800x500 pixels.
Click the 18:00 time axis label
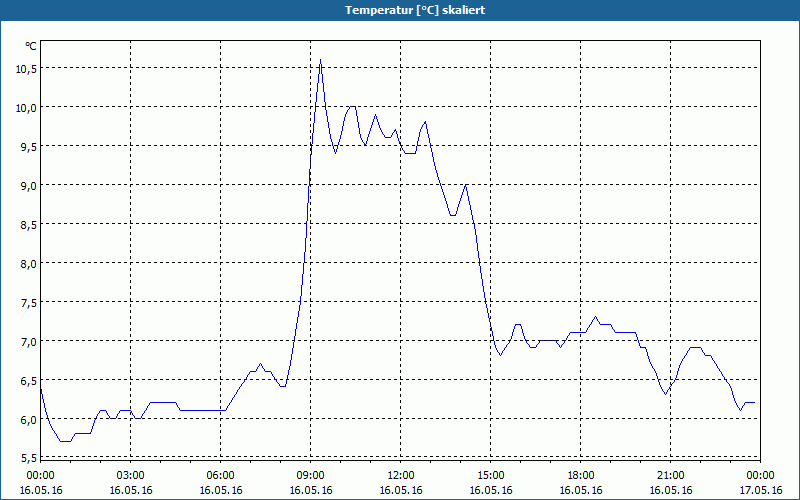click(581, 476)
